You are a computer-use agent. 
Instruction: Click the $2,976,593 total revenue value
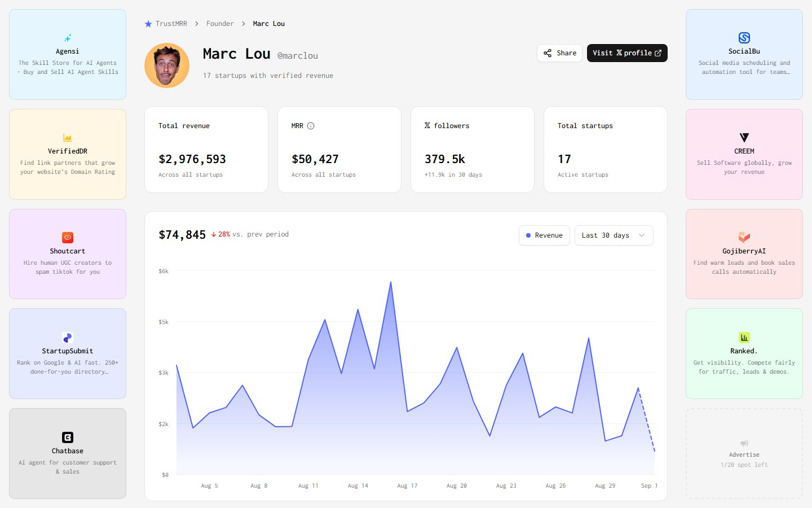[x=192, y=159]
